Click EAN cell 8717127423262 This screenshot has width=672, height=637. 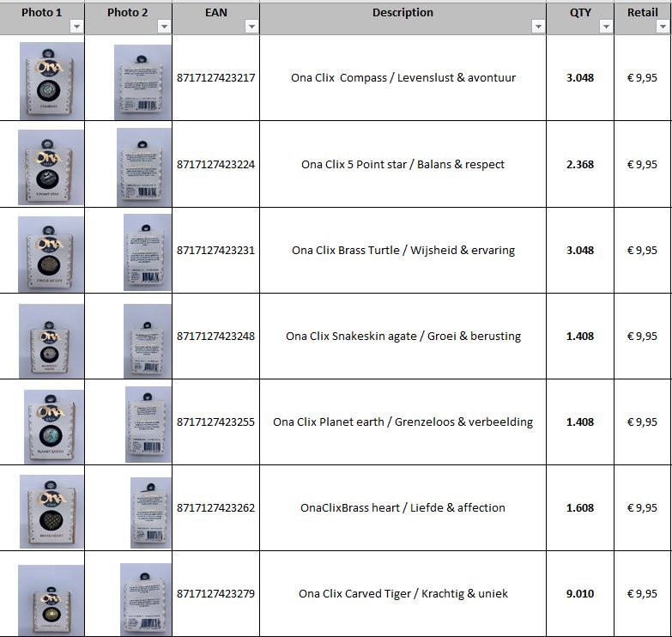click(216, 507)
